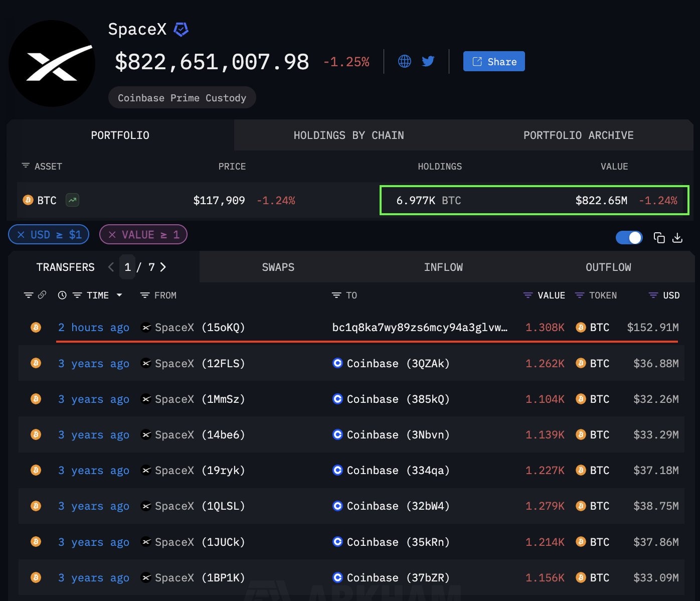Toggle the blue switch above the transfers table

(629, 238)
